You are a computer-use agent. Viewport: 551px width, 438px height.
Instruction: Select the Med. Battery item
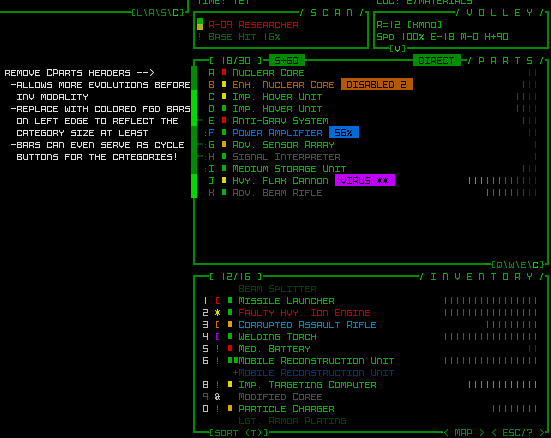click(x=274, y=349)
